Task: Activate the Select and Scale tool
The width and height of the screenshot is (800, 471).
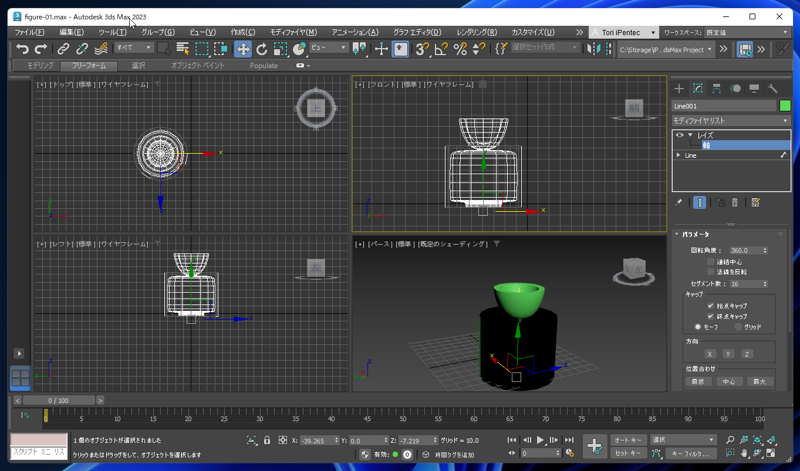Action: tap(280, 49)
